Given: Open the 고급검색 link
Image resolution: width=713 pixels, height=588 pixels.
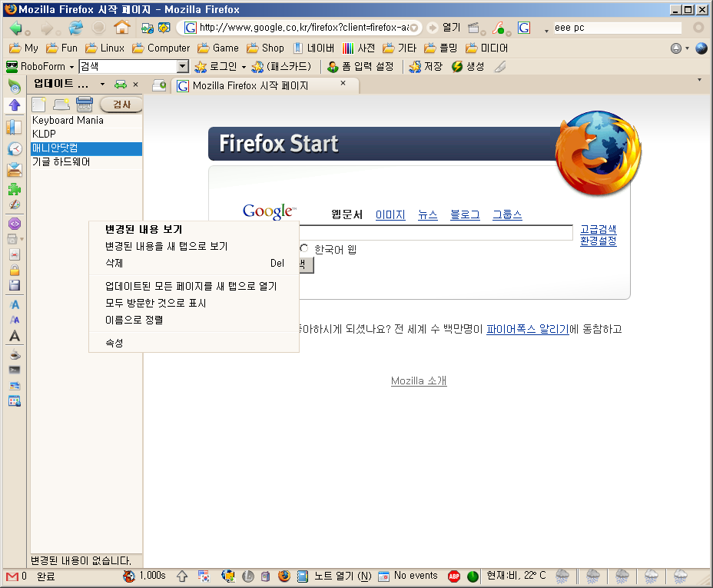Looking at the screenshot, I should [x=598, y=229].
